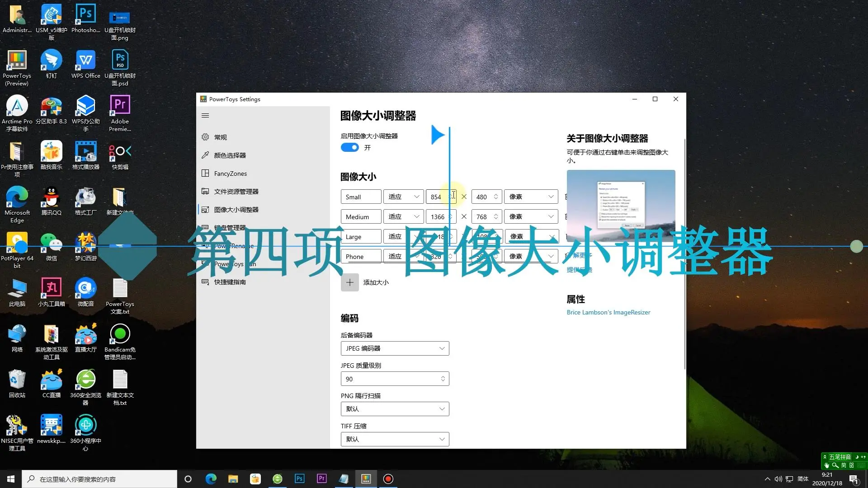
Task: Toggle 启用图像大小调整器 switch off
Action: coord(349,148)
